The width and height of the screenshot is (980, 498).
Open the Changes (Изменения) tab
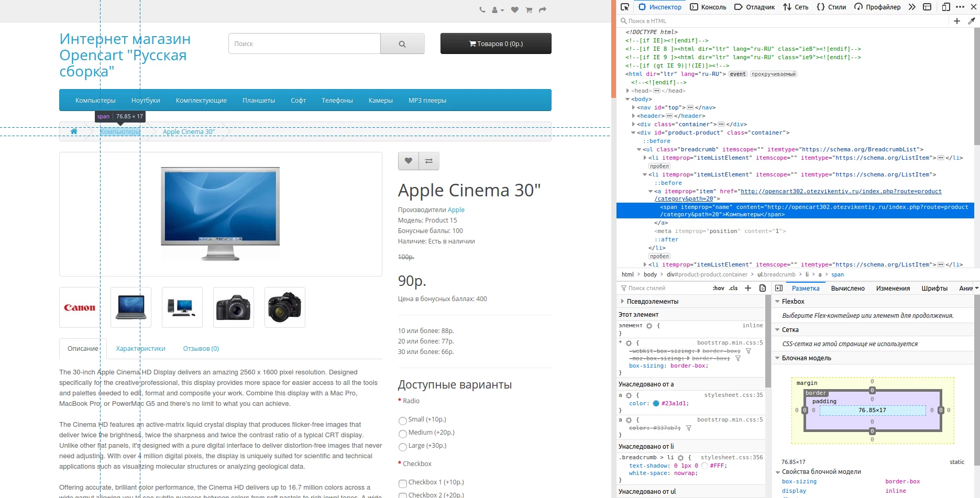click(x=893, y=289)
